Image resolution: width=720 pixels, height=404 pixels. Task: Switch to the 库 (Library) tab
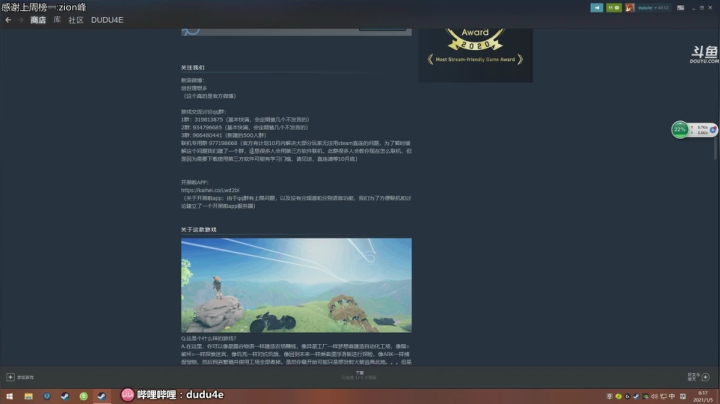[x=57, y=20]
